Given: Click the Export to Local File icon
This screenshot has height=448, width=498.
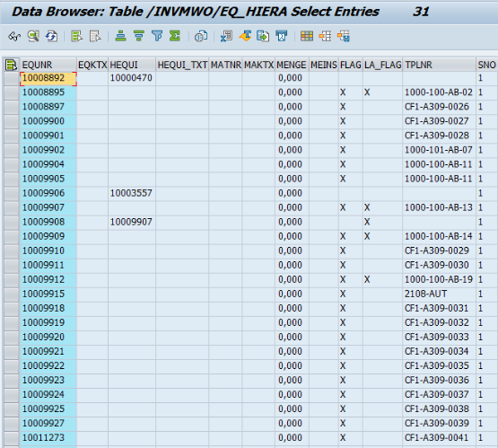Looking at the screenshot, I should 263,36.
